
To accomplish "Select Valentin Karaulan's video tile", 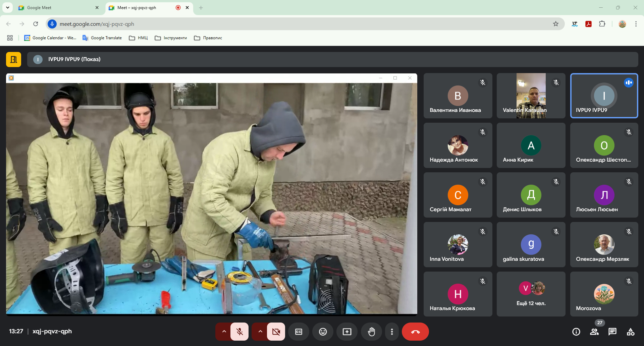I will (531, 96).
